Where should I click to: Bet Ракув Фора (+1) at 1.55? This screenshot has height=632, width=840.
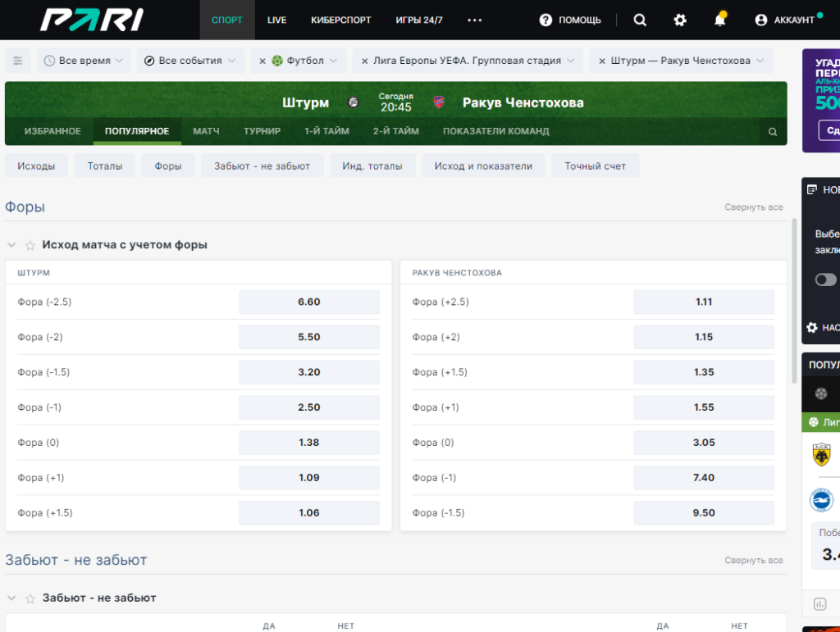click(704, 407)
